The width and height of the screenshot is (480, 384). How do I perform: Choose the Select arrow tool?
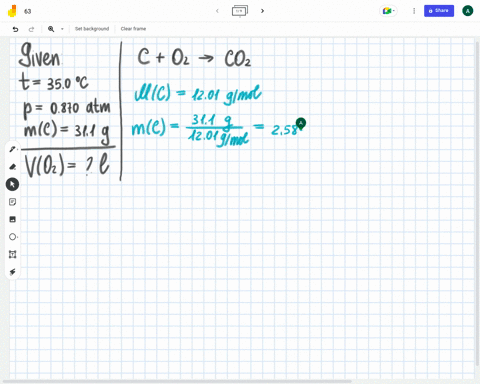[12, 184]
